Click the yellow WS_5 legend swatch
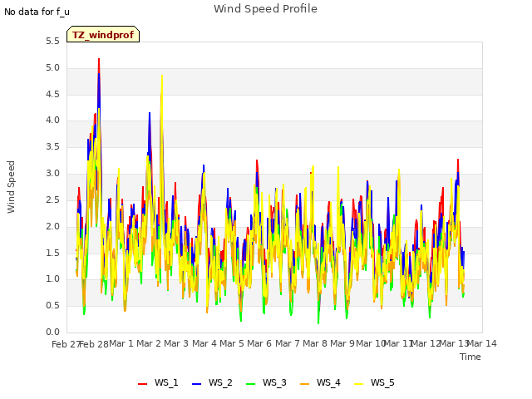The image size is (532, 399). coord(358,384)
